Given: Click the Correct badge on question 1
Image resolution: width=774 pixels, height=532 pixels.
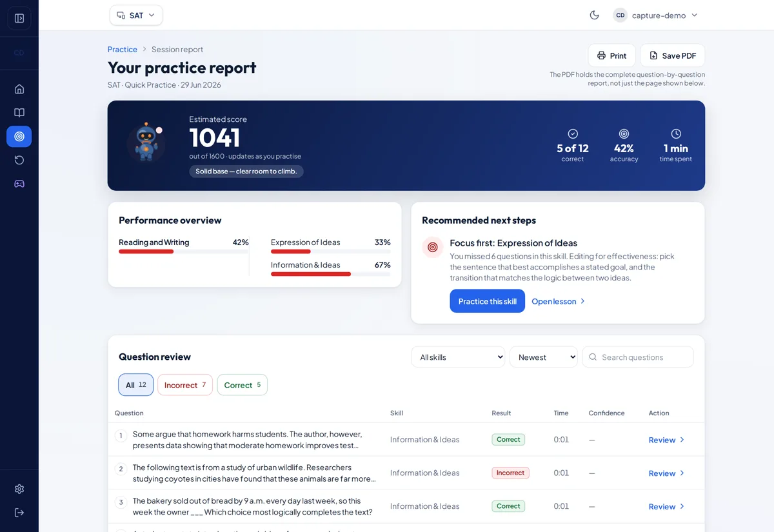Looking at the screenshot, I should coord(508,439).
